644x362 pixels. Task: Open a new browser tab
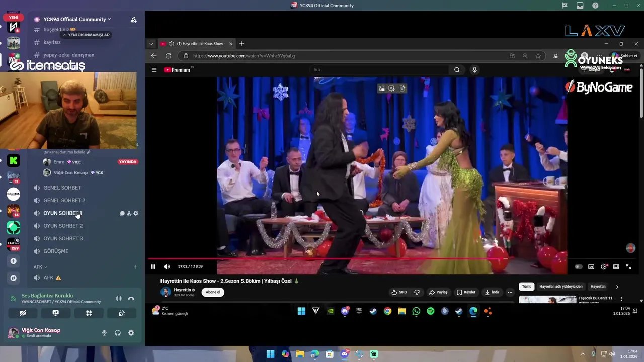(x=242, y=44)
